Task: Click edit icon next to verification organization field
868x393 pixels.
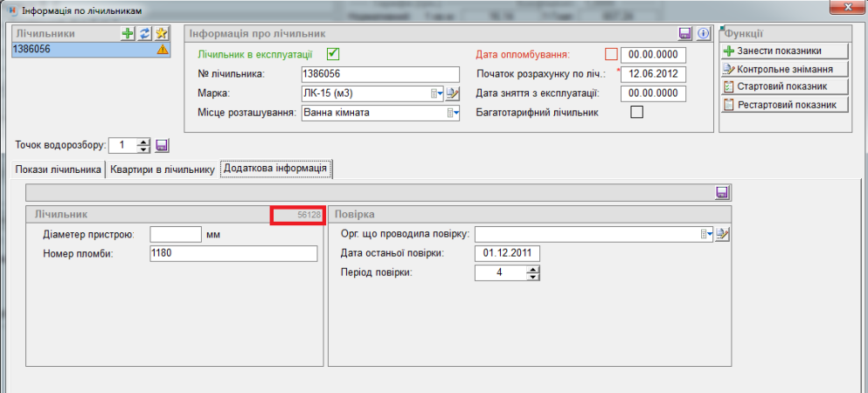Action: coord(723,234)
